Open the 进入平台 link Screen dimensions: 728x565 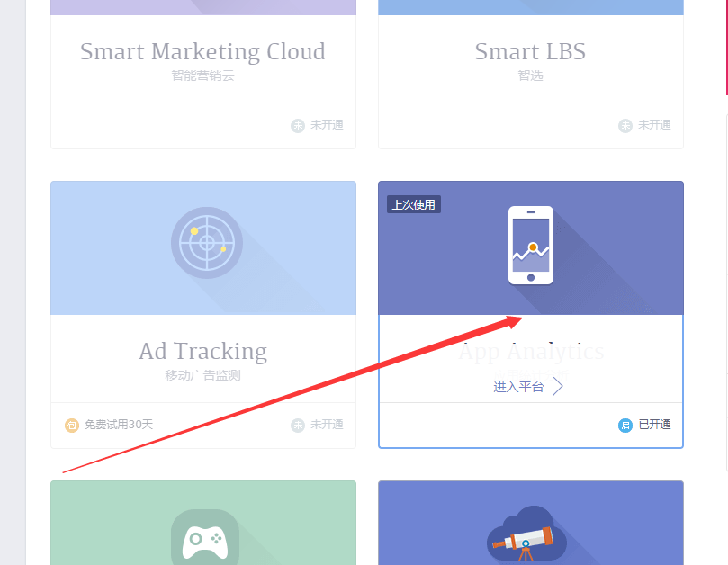point(518,387)
